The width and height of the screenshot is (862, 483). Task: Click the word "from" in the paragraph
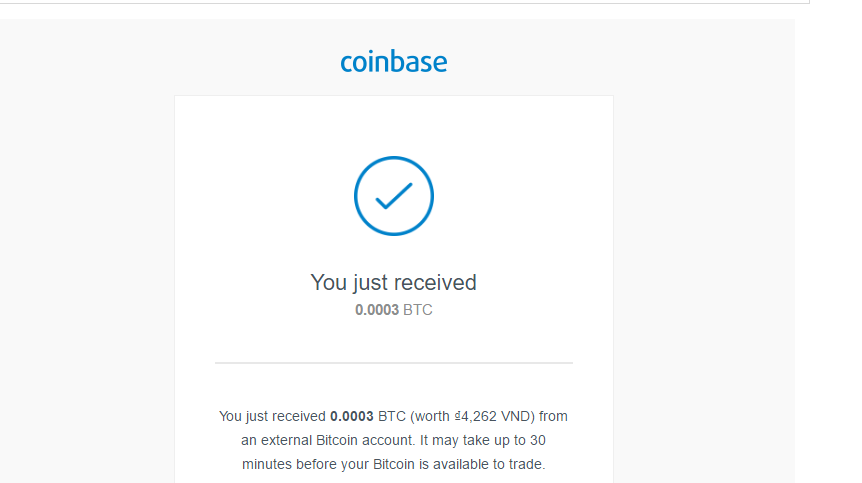[553, 416]
